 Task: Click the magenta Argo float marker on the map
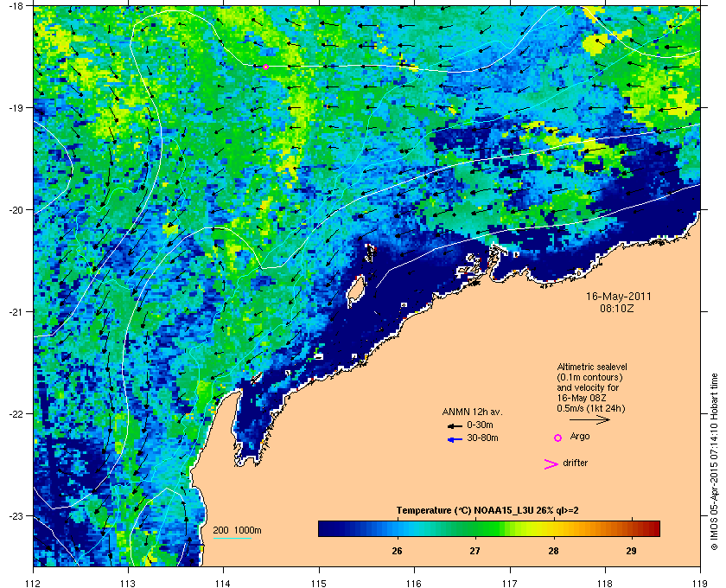[266, 67]
